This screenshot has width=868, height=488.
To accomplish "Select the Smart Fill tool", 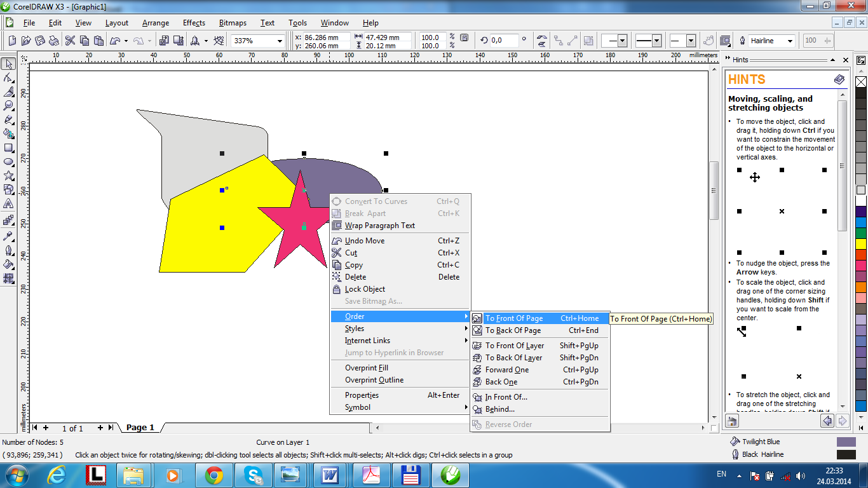I will [9, 134].
